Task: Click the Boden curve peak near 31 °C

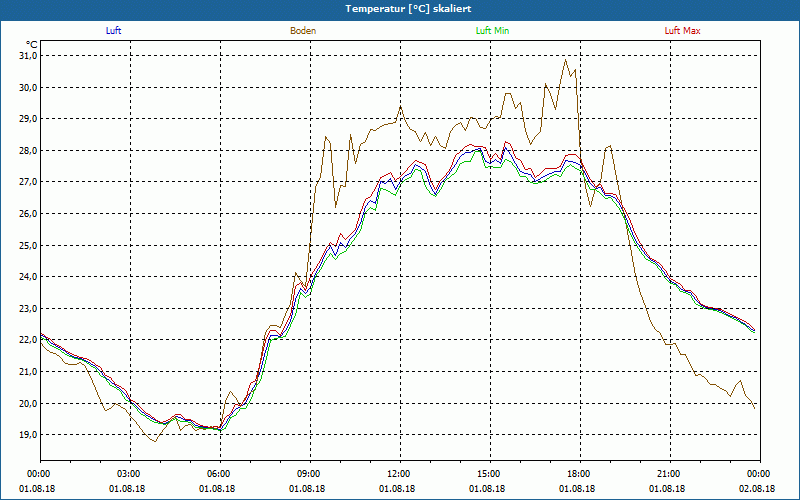Action: 565,60
